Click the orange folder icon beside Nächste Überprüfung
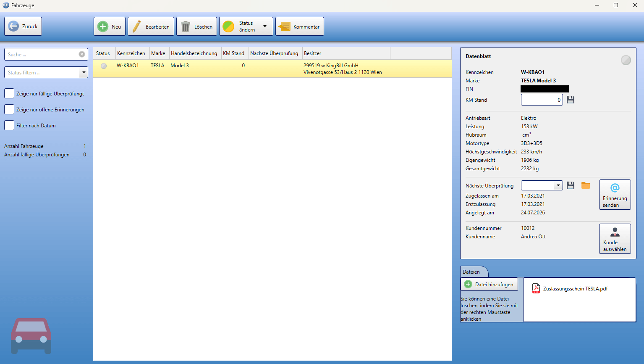This screenshot has width=644, height=364. (x=586, y=185)
